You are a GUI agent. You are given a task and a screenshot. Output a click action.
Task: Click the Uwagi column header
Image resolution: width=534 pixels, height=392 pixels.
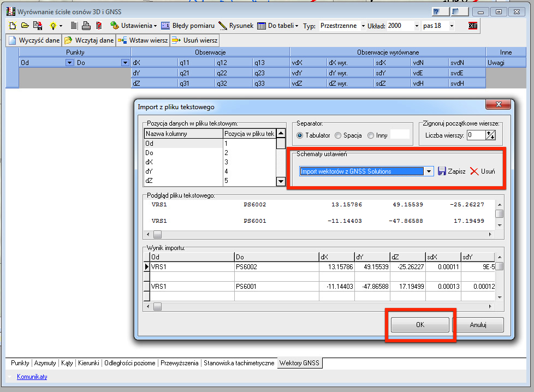click(x=506, y=63)
